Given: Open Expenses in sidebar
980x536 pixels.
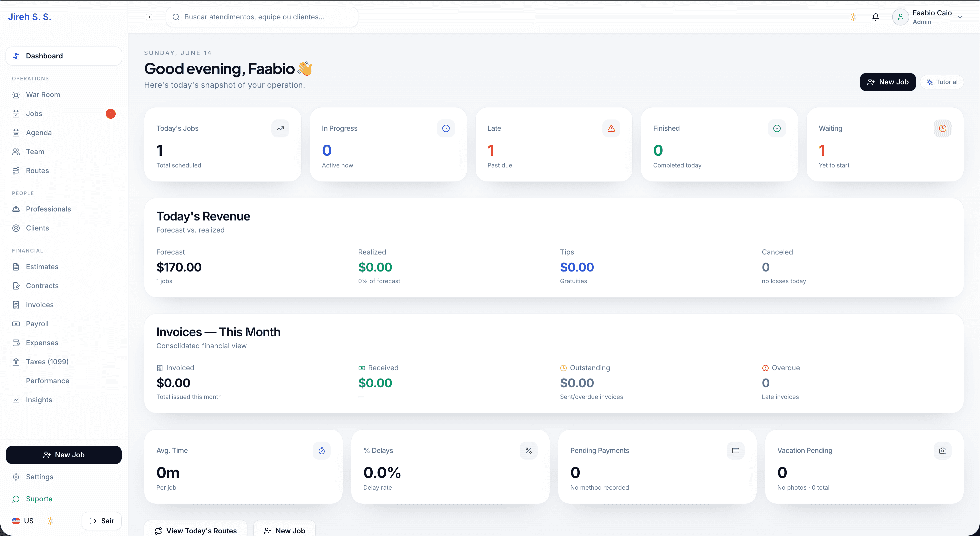Looking at the screenshot, I should pos(64,343).
